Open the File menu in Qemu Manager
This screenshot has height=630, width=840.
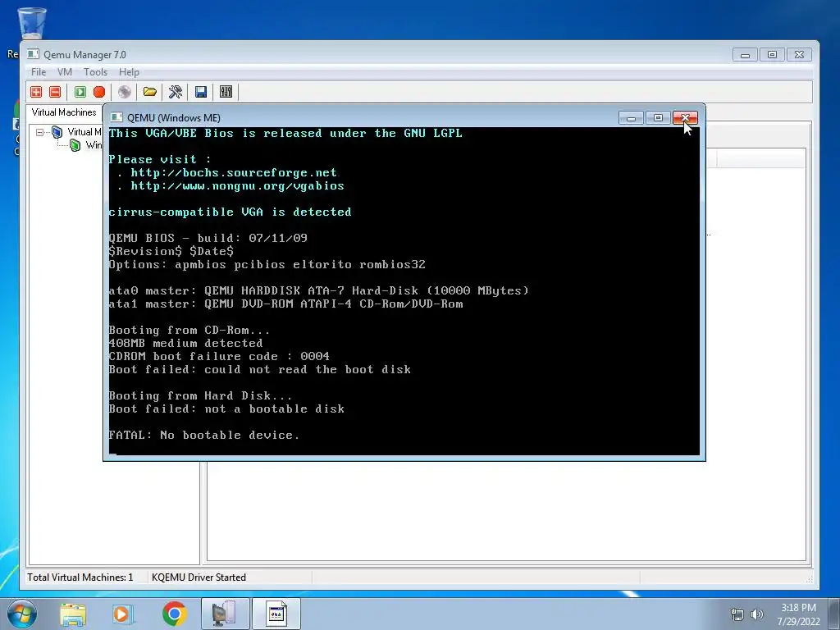click(39, 72)
